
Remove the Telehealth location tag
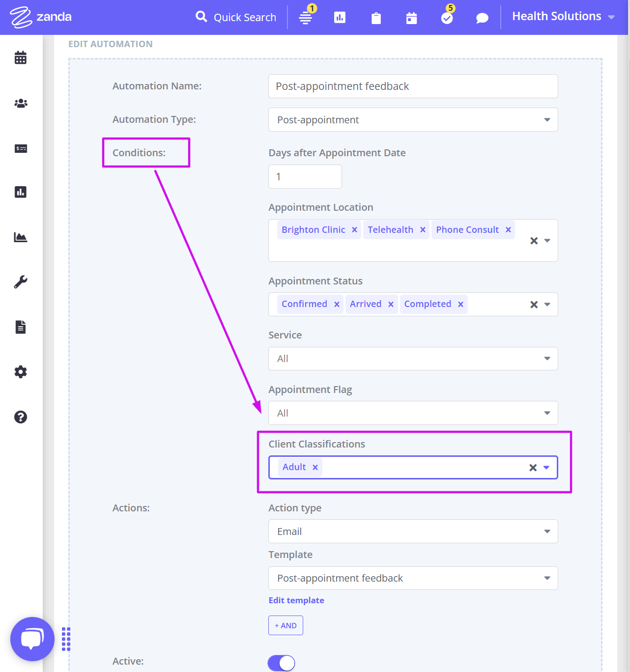pos(423,229)
